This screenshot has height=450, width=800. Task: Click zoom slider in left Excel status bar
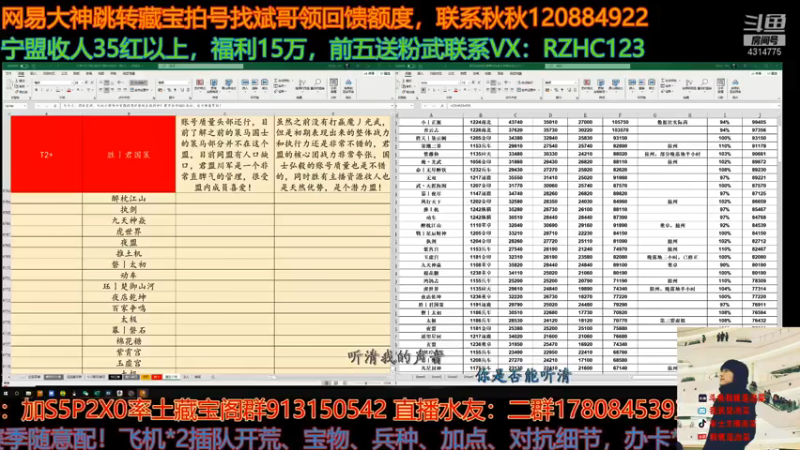tap(366, 383)
